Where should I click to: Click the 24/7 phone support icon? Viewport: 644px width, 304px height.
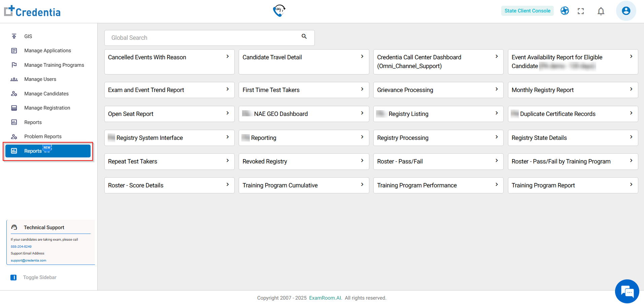coord(279,10)
